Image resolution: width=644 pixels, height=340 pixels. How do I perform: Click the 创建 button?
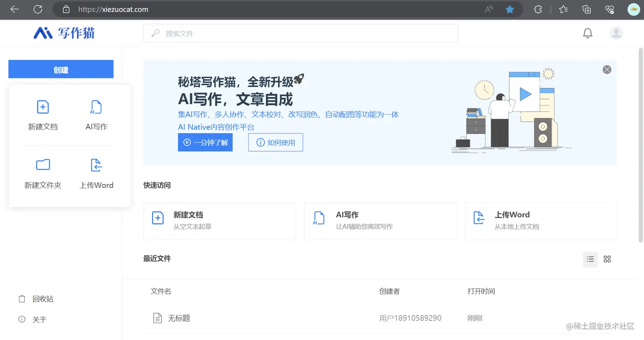pyautogui.click(x=61, y=69)
